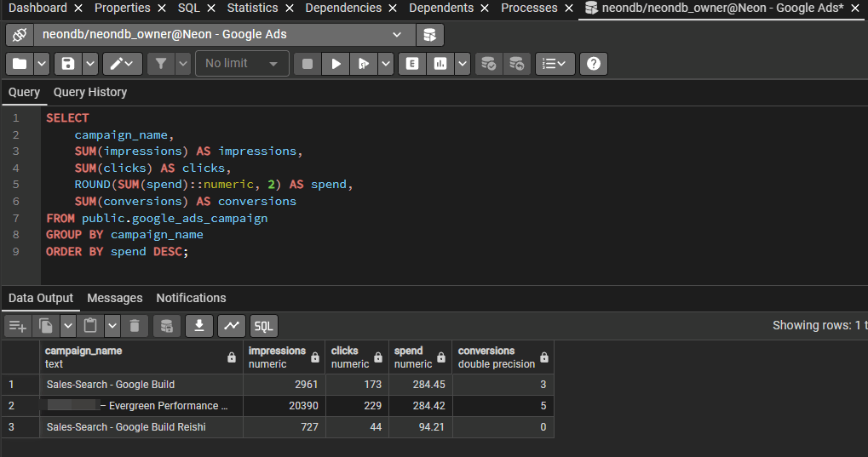Open the connection selector dropdown
This screenshot has height=457, width=868.
[x=225, y=35]
